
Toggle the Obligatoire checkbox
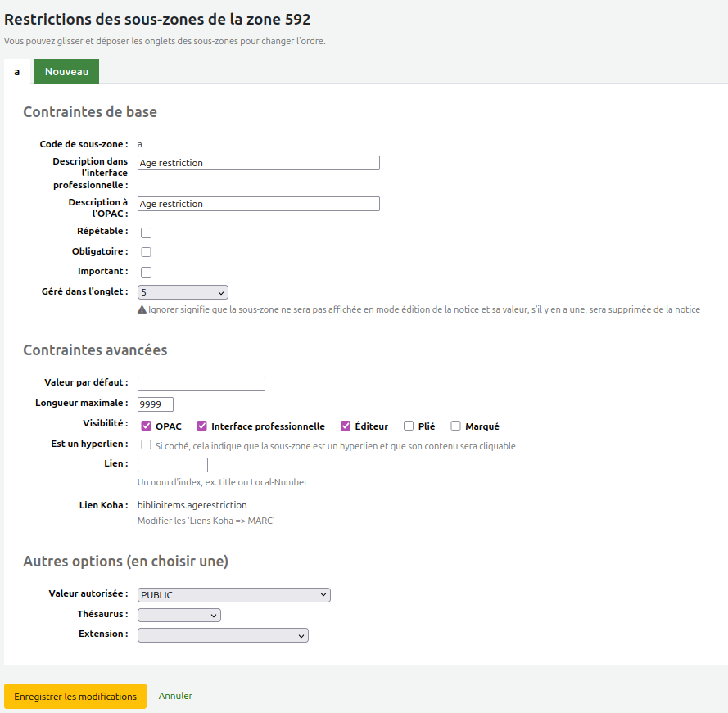point(147,252)
